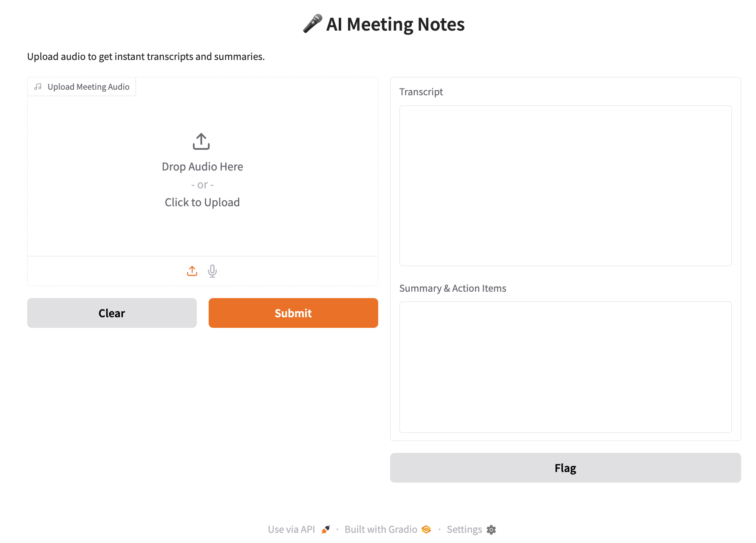Focus the Summary & Action Items text box
This screenshot has height=543, width=756.
pos(565,367)
